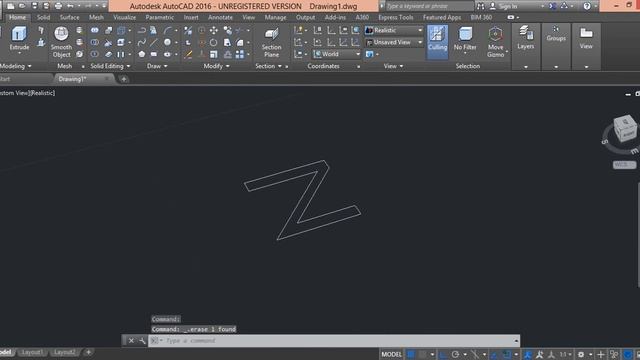Click the command line close X

coord(131,340)
